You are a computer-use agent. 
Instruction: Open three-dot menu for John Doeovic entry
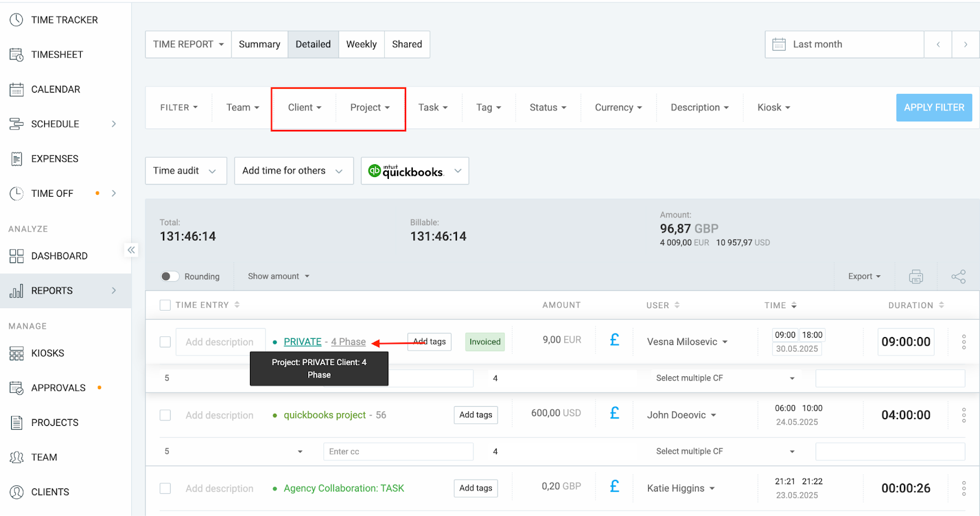click(x=963, y=415)
